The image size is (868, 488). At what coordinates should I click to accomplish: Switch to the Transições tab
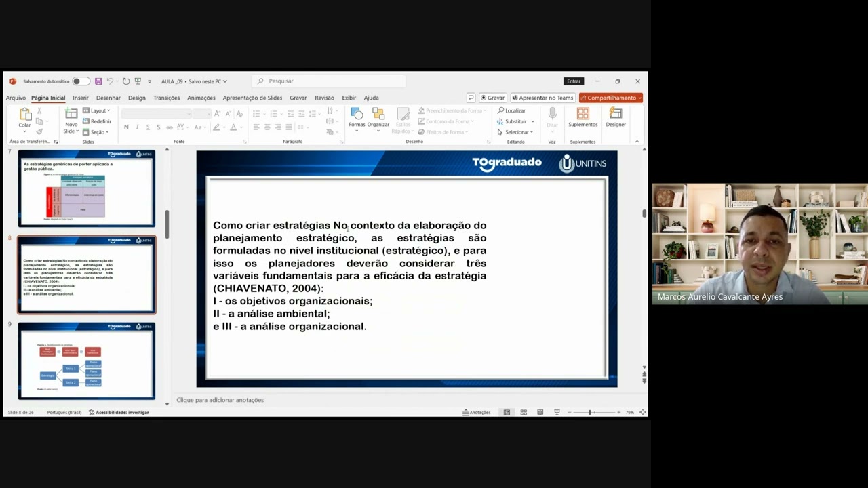pos(166,98)
